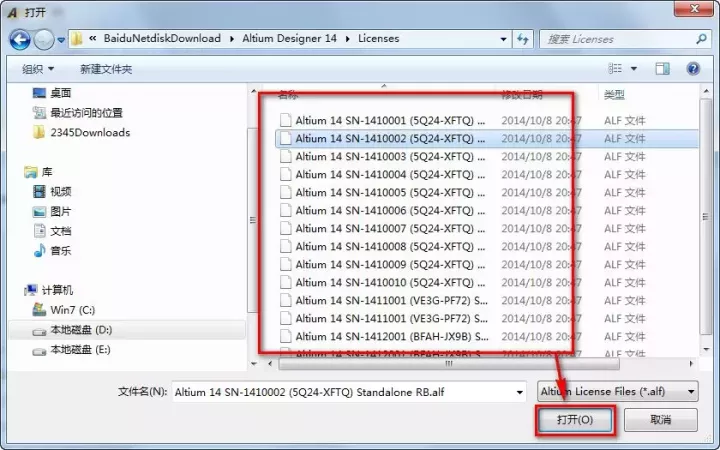Click the help question mark icon
The image size is (720, 450).
point(692,69)
